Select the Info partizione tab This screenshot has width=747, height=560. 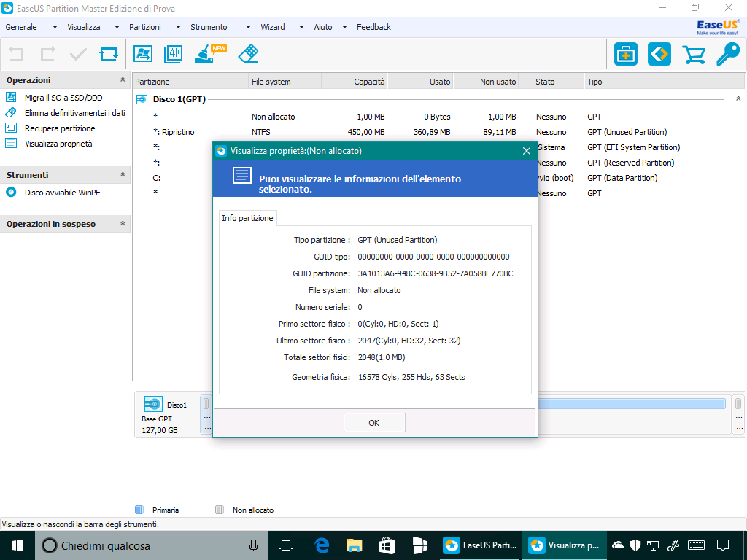(x=248, y=218)
